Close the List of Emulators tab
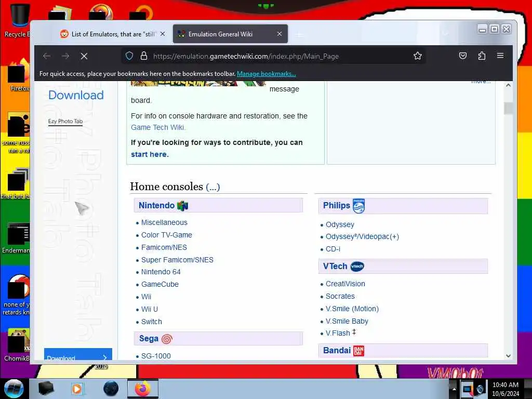 pyautogui.click(x=163, y=34)
